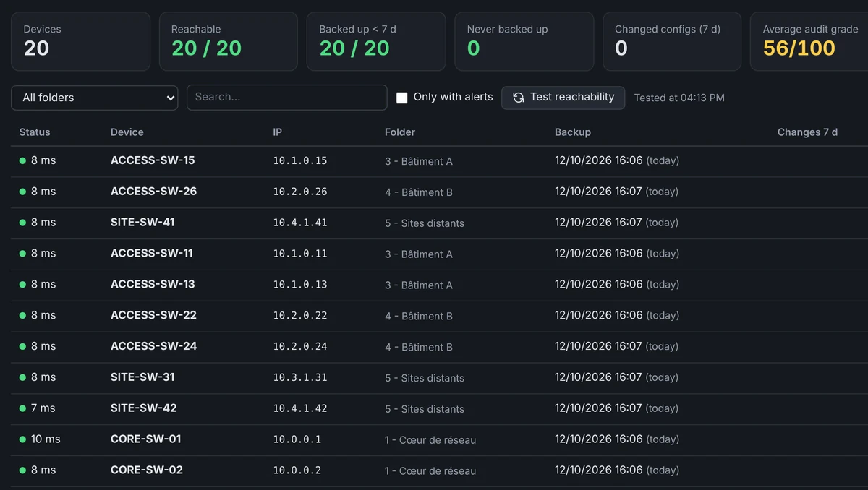
Task: Sort by the Device column header
Action: click(x=127, y=132)
